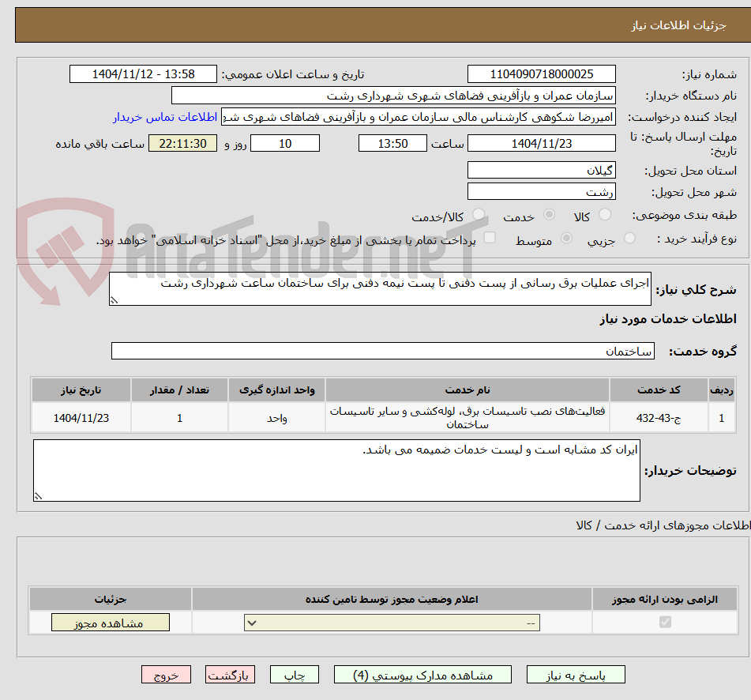751x700 pixels.
Task: Click the جزئیات اطلاعات نیاز page title
Action: [x=678, y=25]
